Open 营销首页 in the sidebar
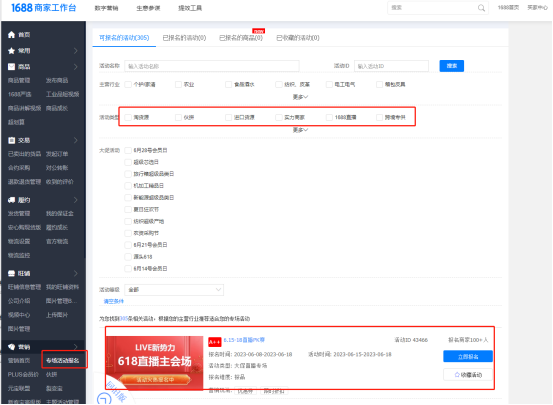The height and width of the screenshot is (405, 553). coord(19,361)
